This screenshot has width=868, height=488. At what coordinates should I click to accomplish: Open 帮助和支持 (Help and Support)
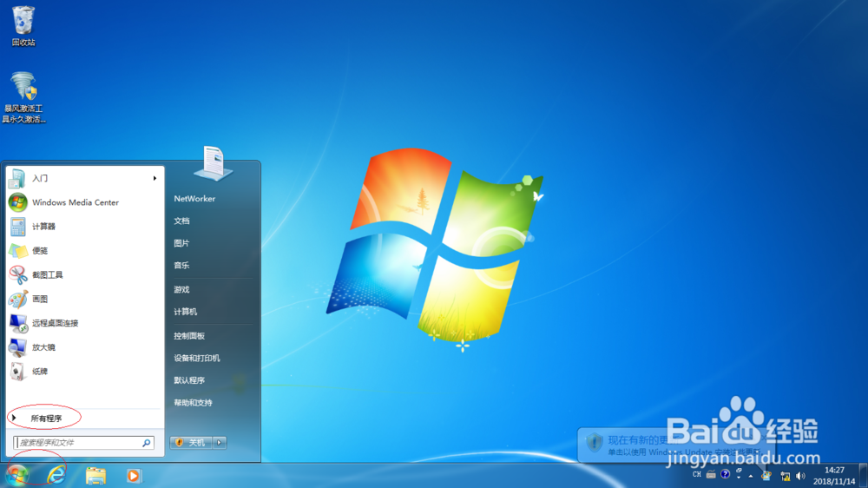coord(194,403)
